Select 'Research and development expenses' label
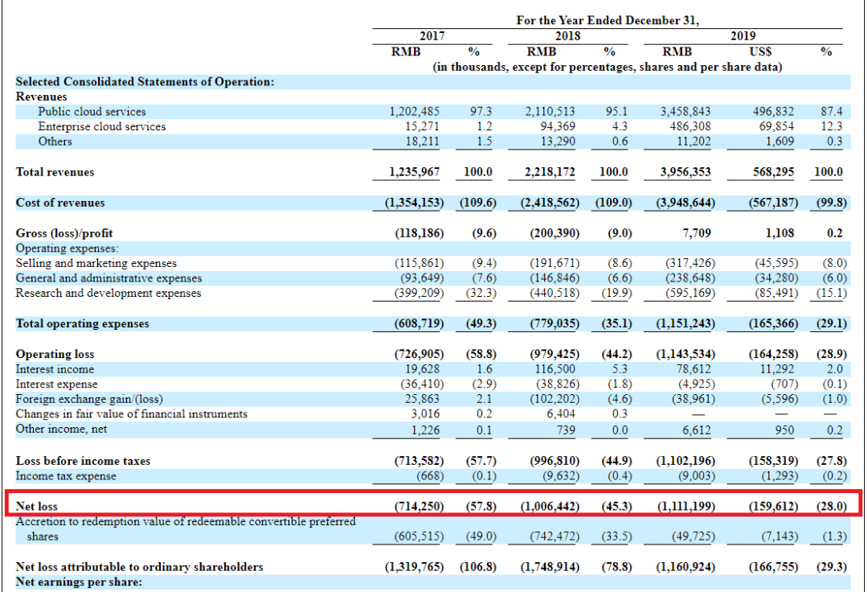This screenshot has height=592, width=868. [x=108, y=293]
